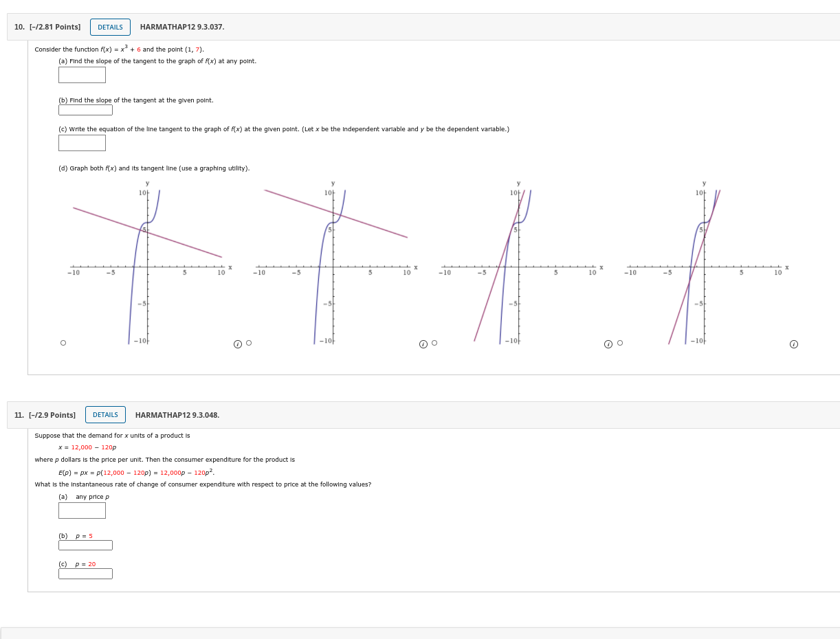This screenshot has height=639, width=840.
Task: Open DETAILS for question 10
Action: point(110,27)
